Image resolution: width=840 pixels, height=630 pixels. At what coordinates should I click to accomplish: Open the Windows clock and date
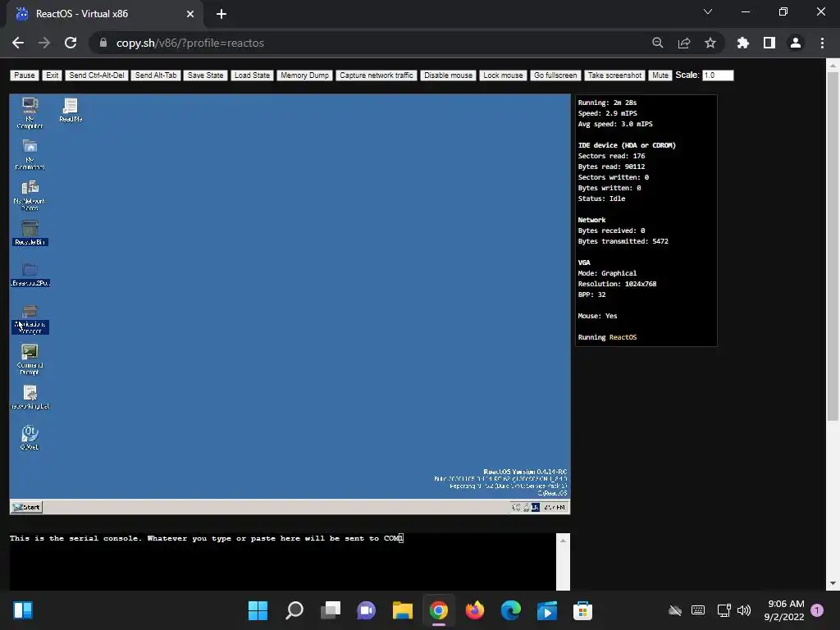[785, 610]
